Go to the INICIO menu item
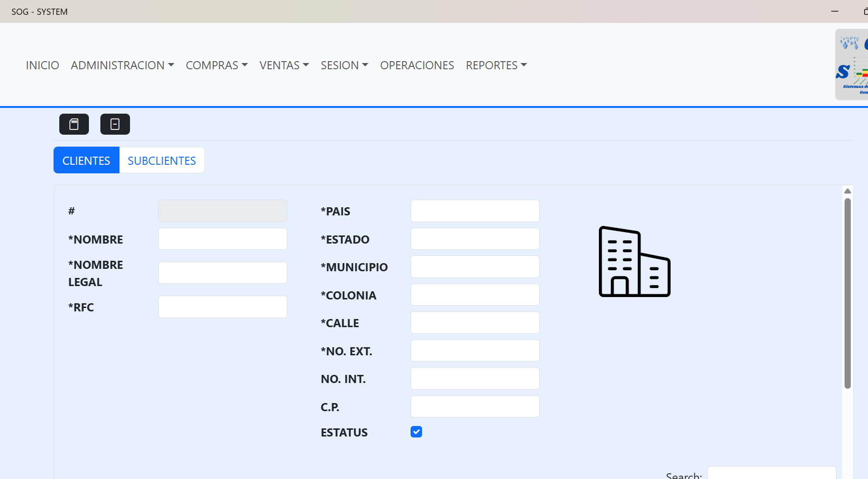868x479 pixels. (x=43, y=65)
